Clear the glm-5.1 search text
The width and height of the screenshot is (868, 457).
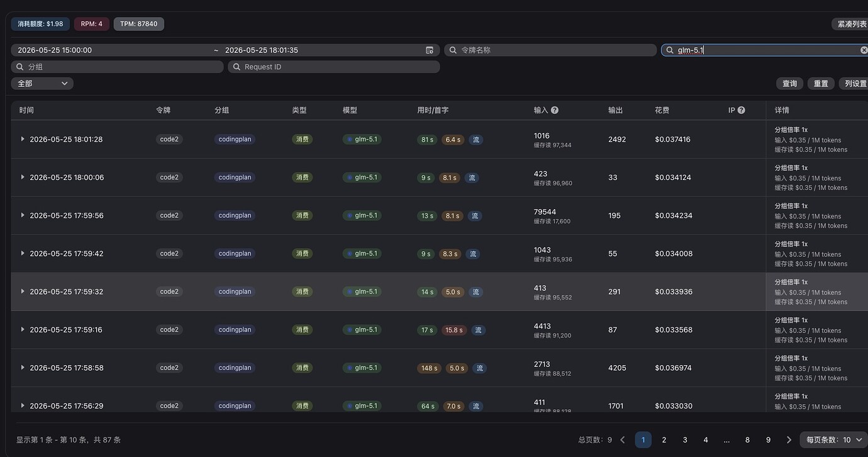coord(864,50)
